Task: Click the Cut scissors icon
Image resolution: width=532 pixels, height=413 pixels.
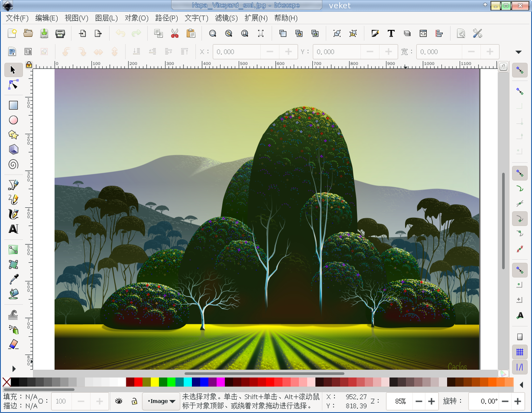Action: coord(175,33)
